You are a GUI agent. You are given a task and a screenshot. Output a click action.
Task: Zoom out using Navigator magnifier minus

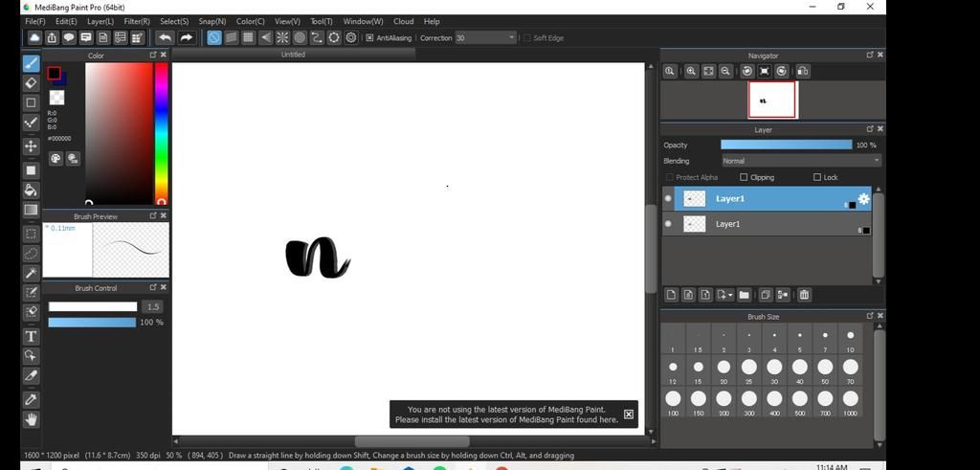click(725, 71)
